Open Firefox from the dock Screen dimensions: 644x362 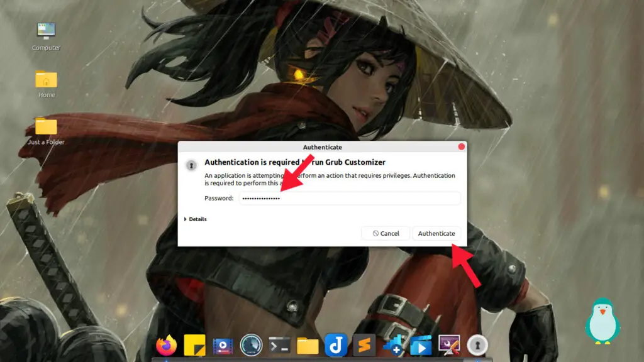tap(166, 345)
